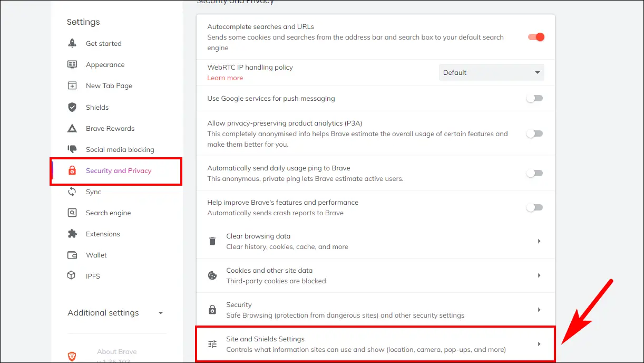Enable Google services for push messaging

(x=534, y=98)
